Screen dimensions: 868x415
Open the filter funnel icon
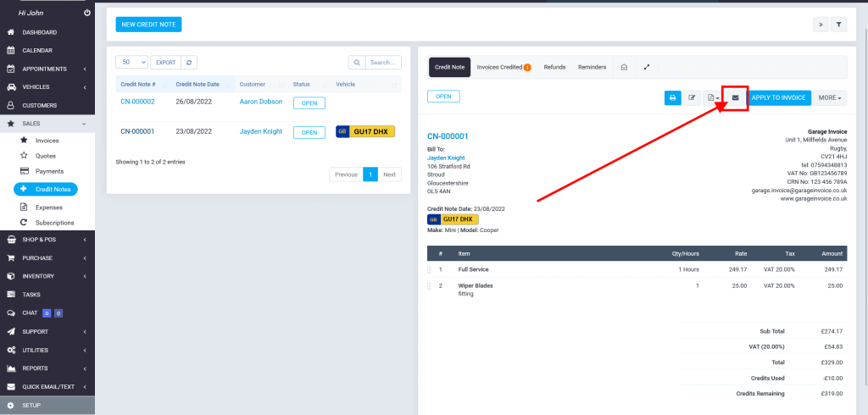pos(838,25)
